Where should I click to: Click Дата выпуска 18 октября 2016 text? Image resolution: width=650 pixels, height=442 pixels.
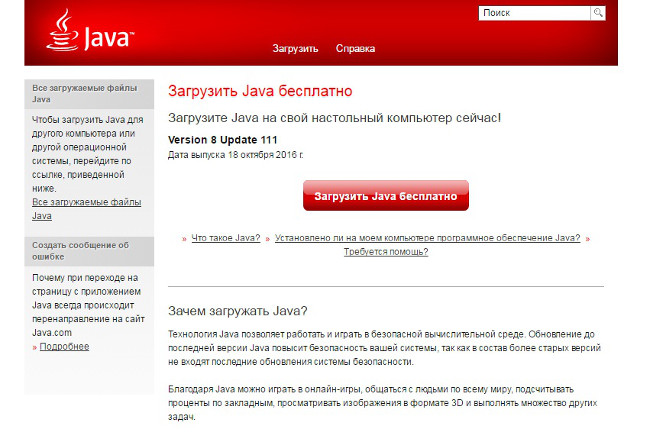235,155
